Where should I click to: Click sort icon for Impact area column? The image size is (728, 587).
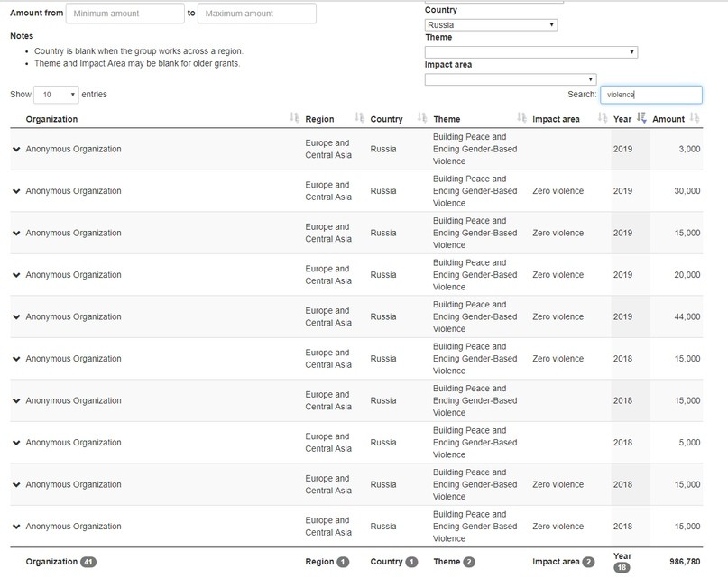(x=603, y=119)
